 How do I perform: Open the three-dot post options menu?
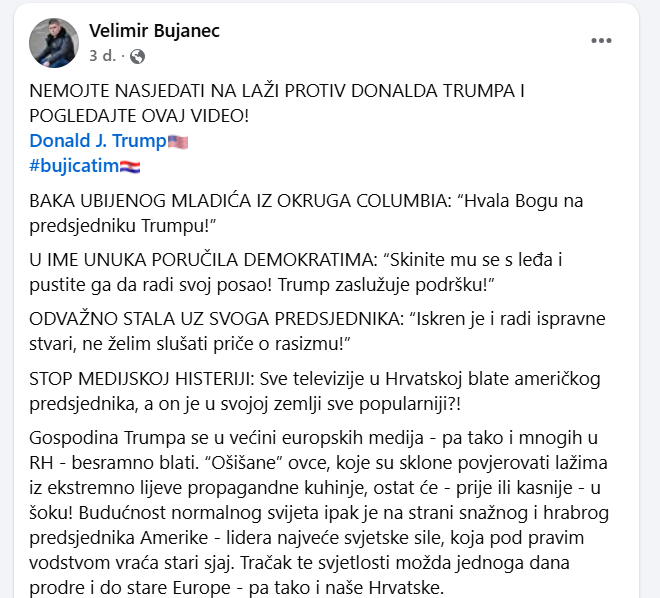tap(601, 40)
